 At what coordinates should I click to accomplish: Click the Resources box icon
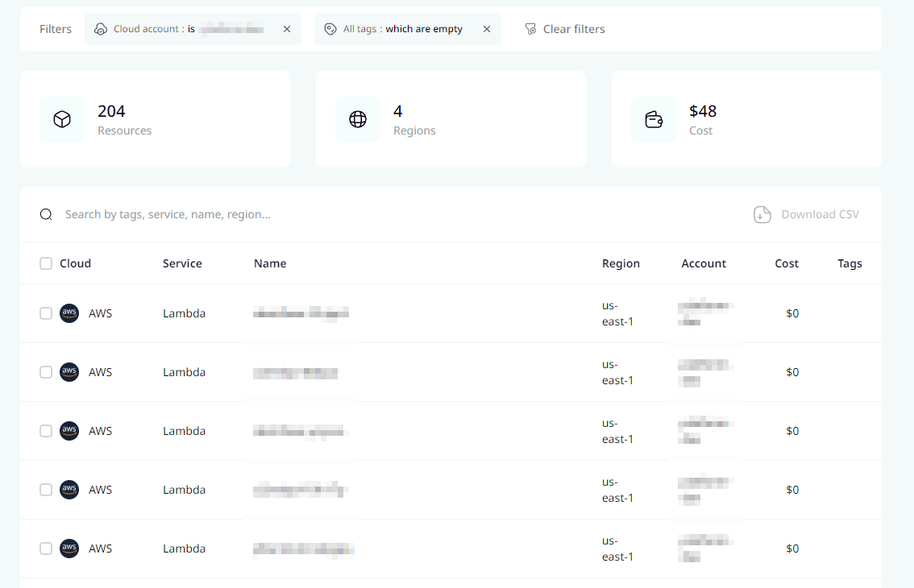pos(62,118)
